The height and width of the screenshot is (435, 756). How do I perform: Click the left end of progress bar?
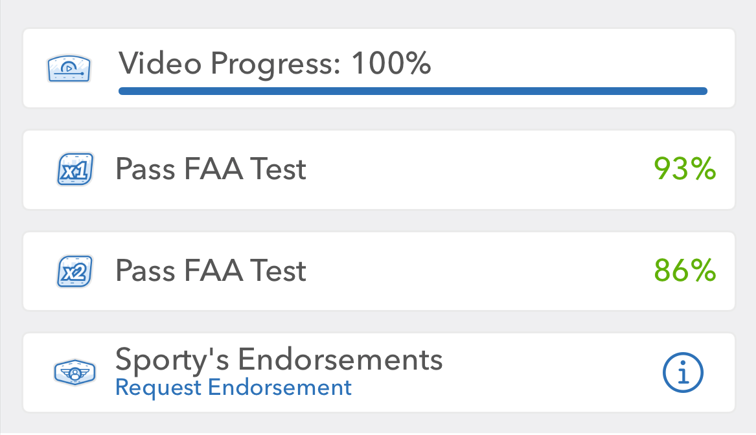click(x=123, y=91)
